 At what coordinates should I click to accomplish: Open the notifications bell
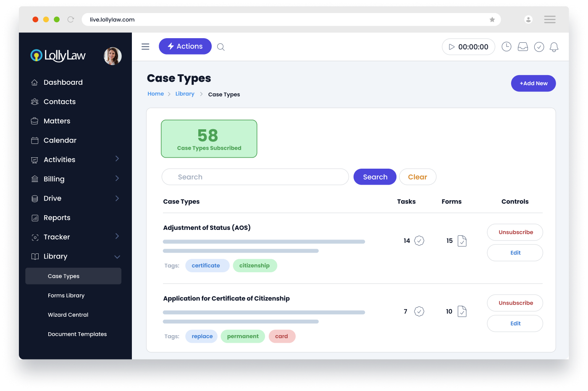pyautogui.click(x=554, y=47)
